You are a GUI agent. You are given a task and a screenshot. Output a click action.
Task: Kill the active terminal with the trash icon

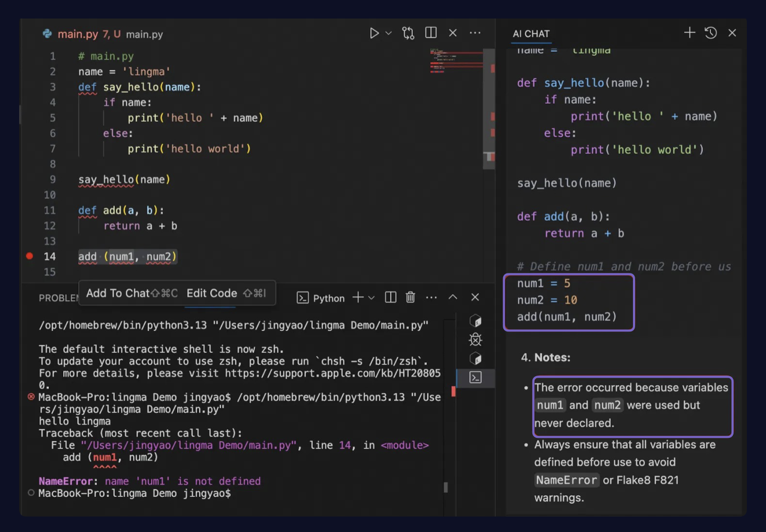point(410,297)
